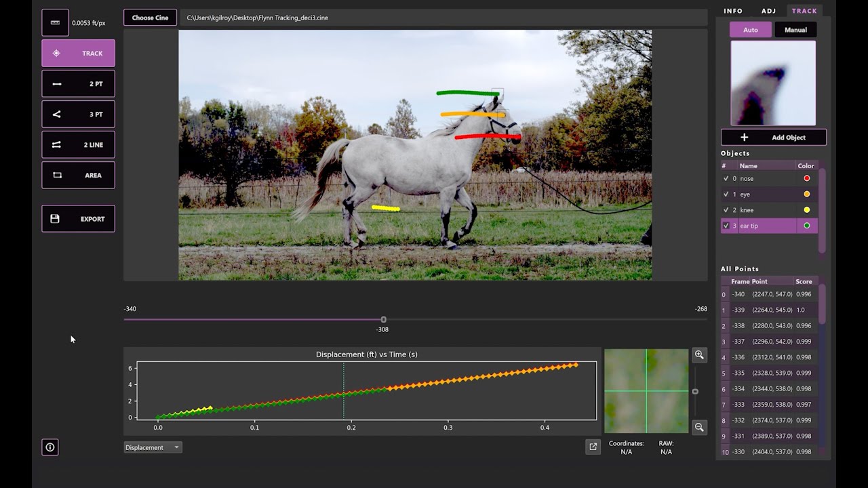Switch to the ADJ tab
868x488 pixels.
point(768,11)
